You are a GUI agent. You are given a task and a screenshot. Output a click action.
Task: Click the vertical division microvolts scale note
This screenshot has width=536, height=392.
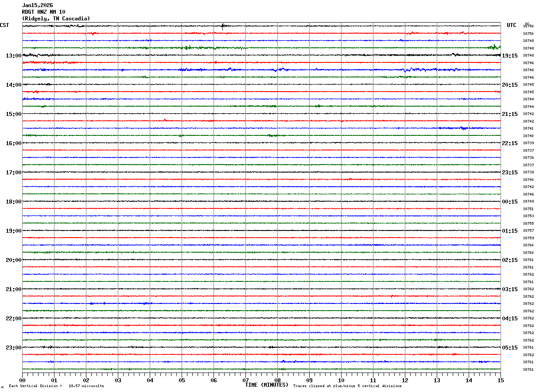[x=56, y=386]
